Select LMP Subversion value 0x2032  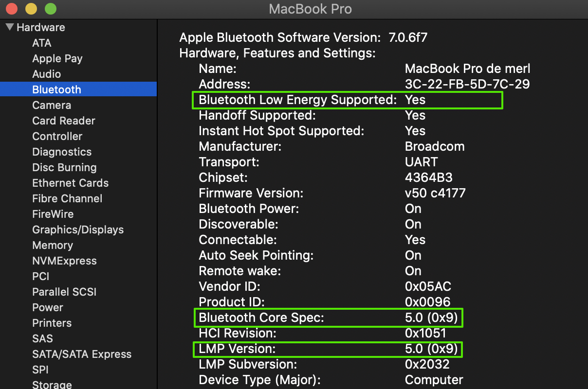pyautogui.click(x=427, y=364)
